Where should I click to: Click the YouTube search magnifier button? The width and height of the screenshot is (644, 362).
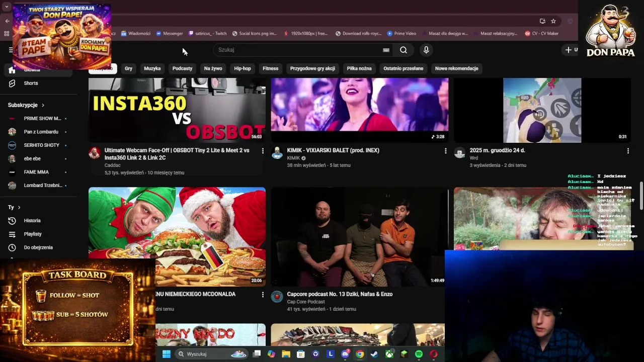click(x=404, y=50)
